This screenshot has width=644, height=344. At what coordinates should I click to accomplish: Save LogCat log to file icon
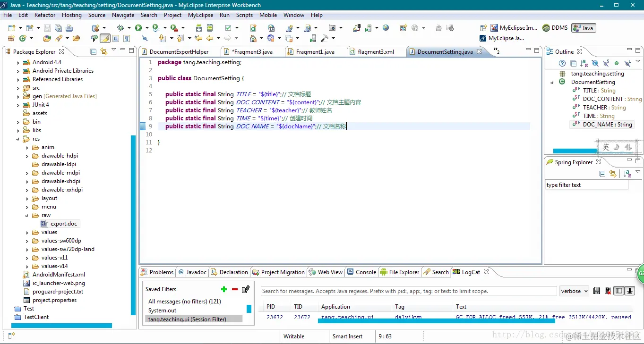(597, 291)
